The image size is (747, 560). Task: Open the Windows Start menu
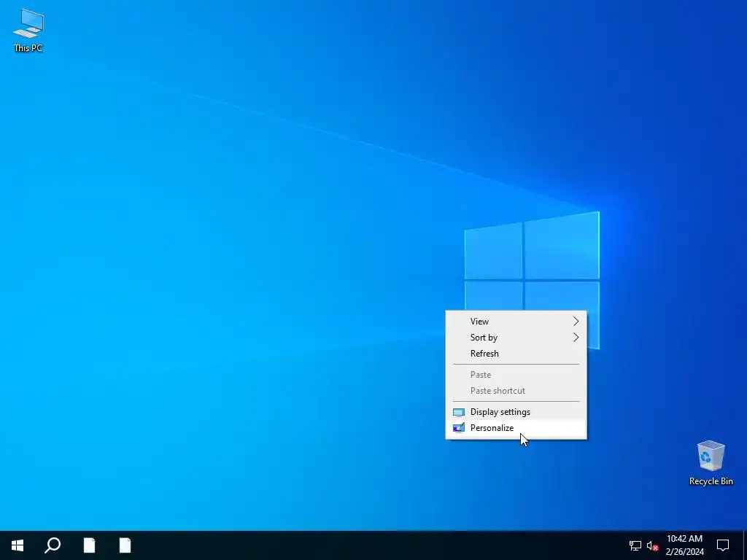pyautogui.click(x=18, y=545)
